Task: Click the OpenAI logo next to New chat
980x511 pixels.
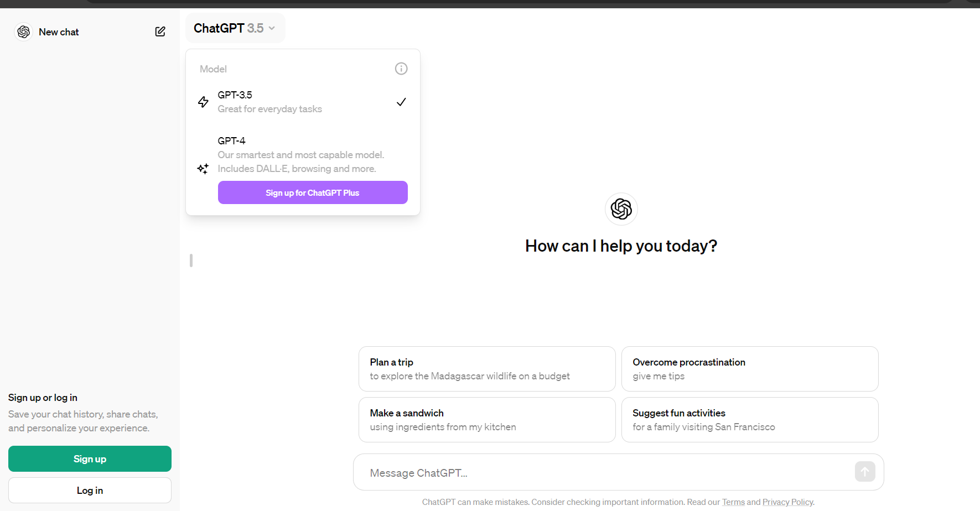Action: pyautogui.click(x=23, y=32)
